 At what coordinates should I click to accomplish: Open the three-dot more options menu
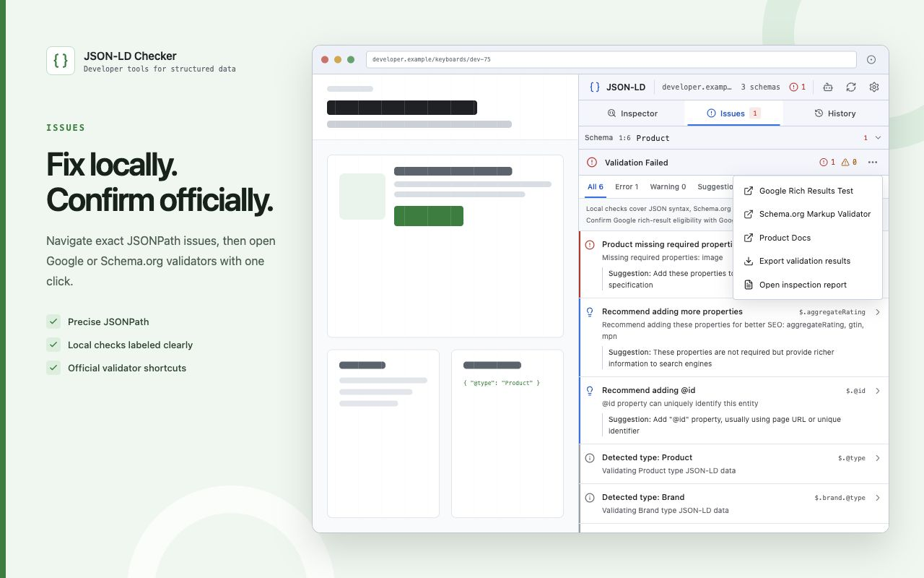point(873,163)
